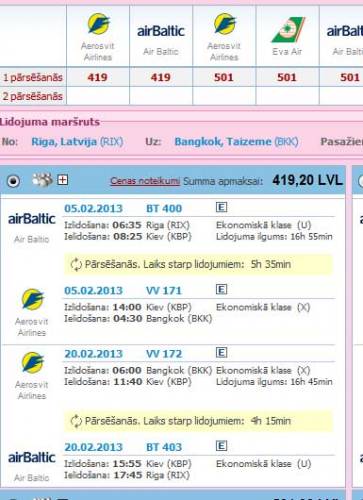
Task: Click the E ticket icon for flight VV 171
Action: coord(221,289)
